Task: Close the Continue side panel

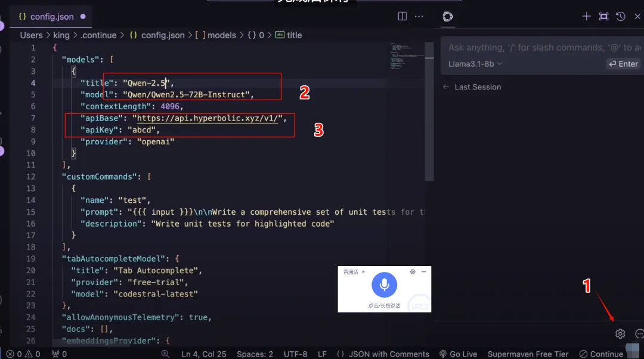Action: click(637, 17)
